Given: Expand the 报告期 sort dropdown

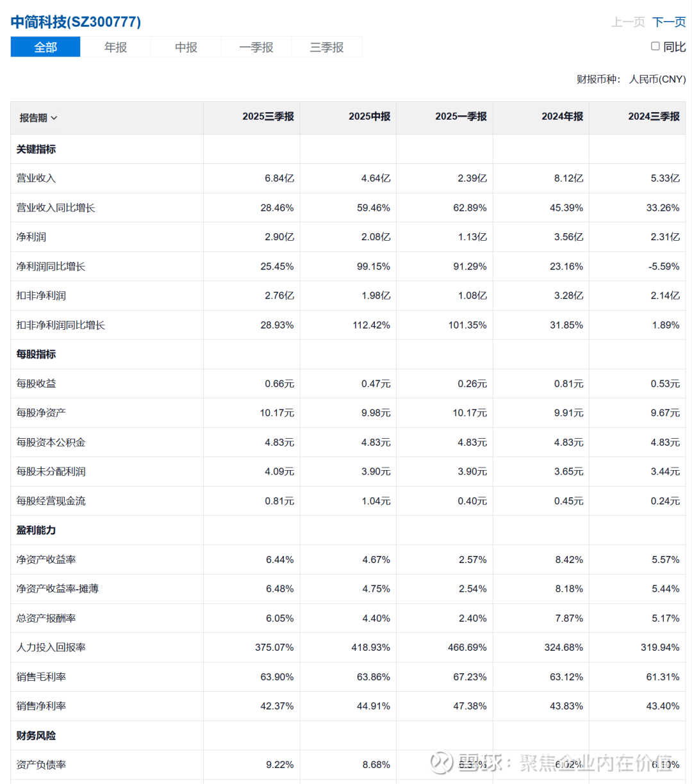Looking at the screenshot, I should tap(38, 118).
